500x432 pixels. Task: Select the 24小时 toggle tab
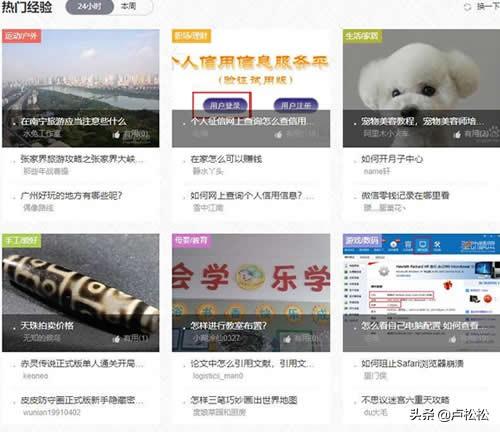click(x=90, y=6)
